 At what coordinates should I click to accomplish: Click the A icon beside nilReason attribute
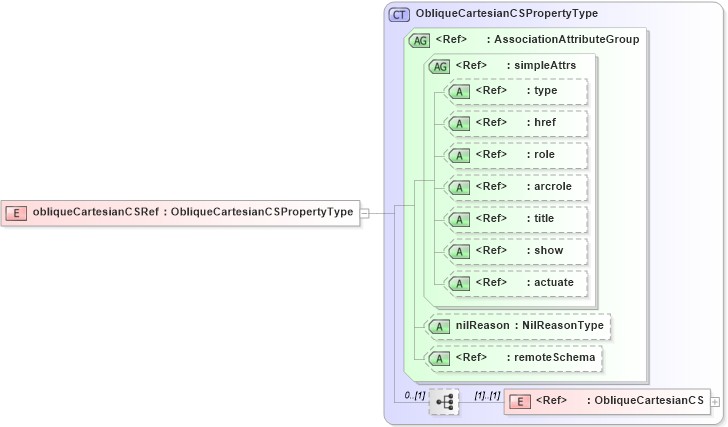[439, 327]
